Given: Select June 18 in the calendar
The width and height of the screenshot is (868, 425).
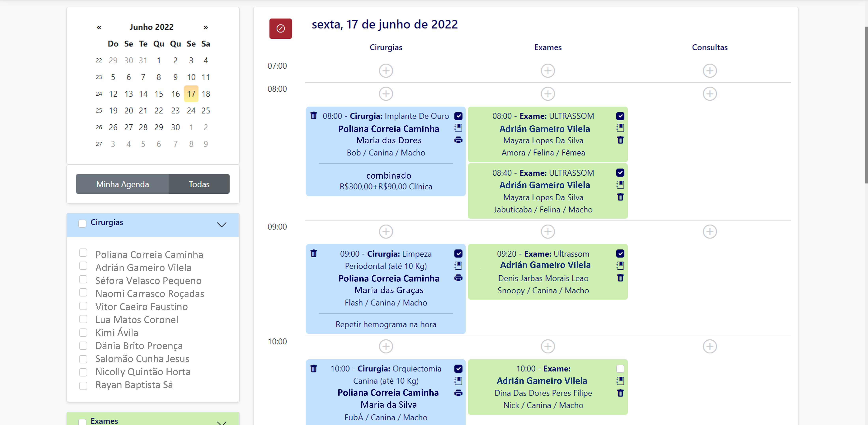Looking at the screenshot, I should (x=206, y=94).
